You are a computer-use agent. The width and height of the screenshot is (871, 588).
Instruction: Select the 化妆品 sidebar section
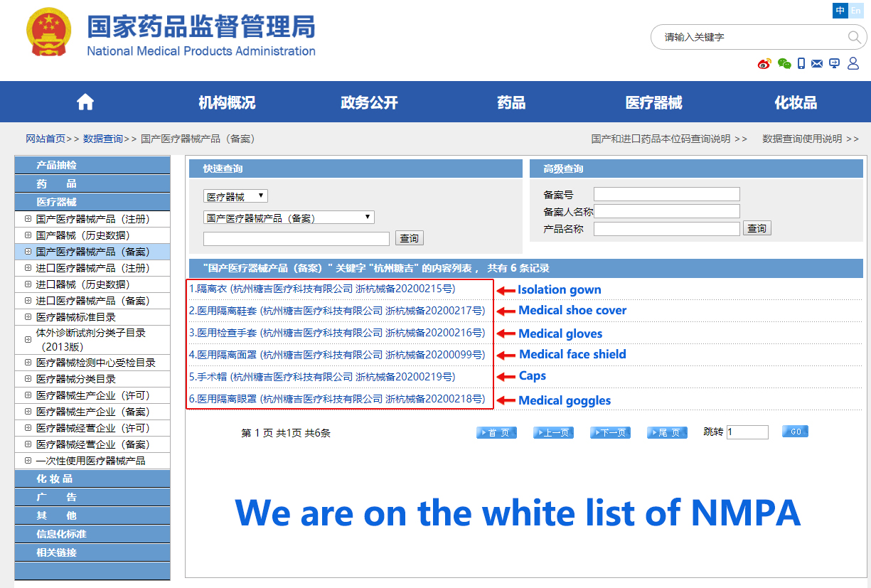click(92, 479)
